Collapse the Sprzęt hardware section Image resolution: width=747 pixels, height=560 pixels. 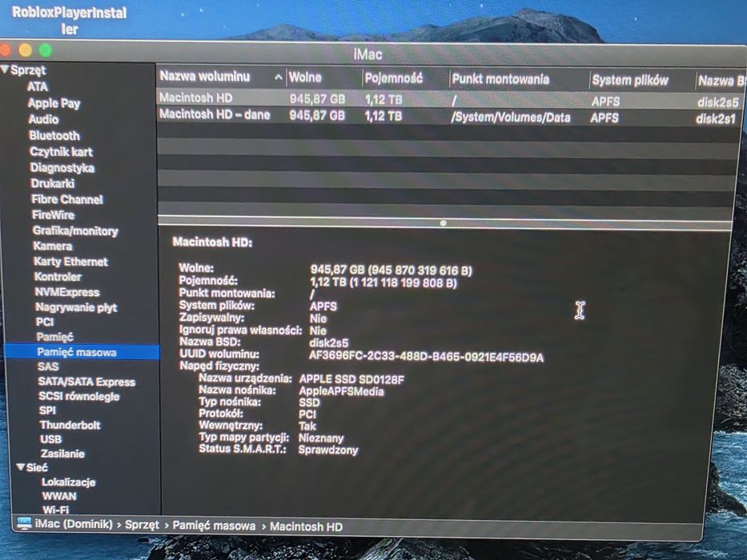coord(5,70)
